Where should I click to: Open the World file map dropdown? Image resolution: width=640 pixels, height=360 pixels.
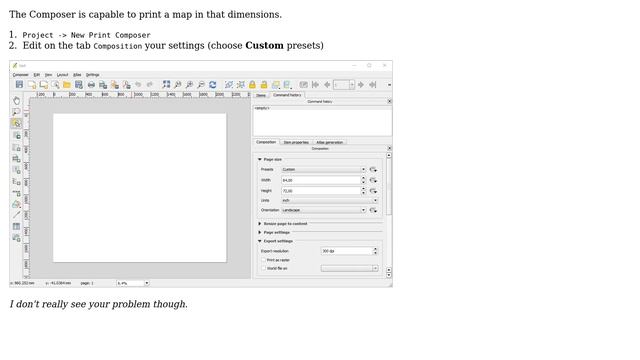click(349, 269)
